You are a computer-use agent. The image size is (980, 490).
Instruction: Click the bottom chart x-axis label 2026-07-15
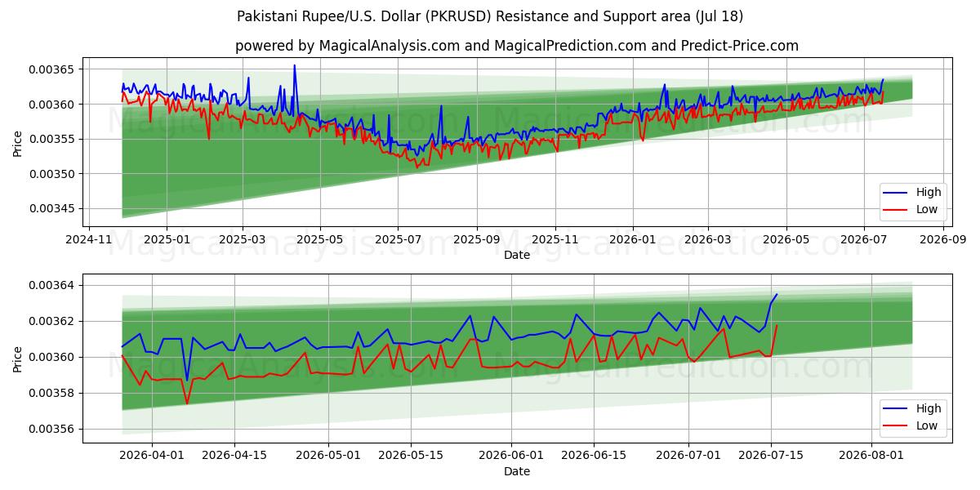771,455
